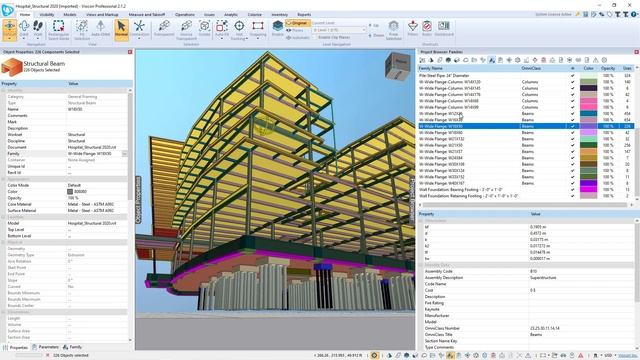This screenshot has width=640, height=360.
Task: Click the pink color swatch for W14X99 column
Action: pos(588,107)
